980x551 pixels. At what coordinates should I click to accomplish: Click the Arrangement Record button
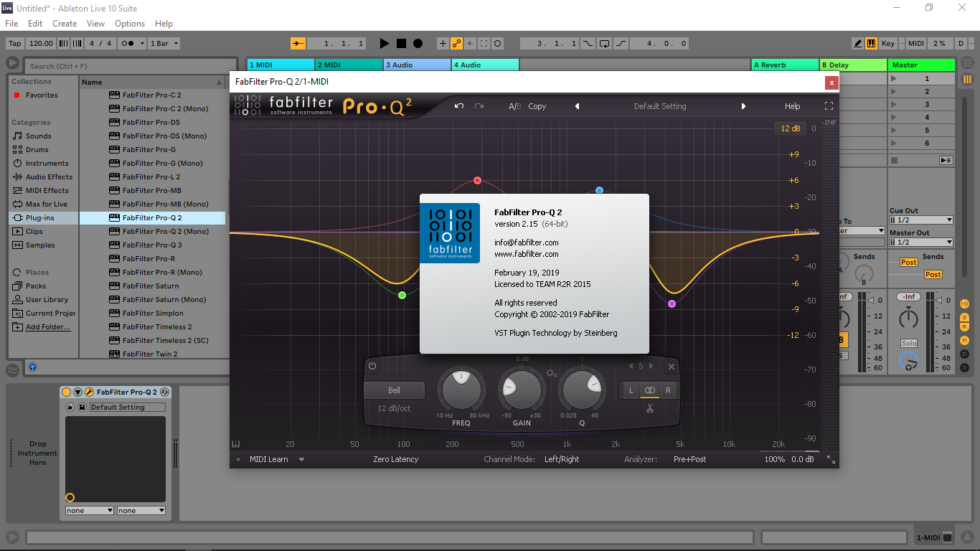[x=418, y=44]
